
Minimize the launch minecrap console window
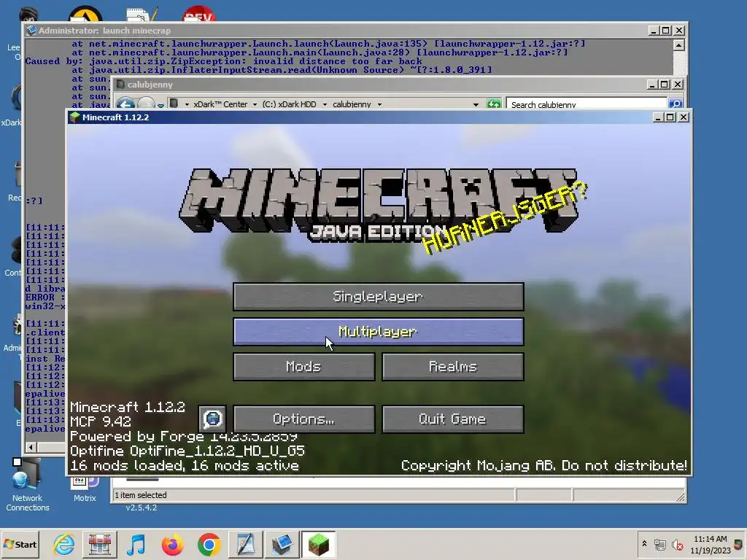653,31
